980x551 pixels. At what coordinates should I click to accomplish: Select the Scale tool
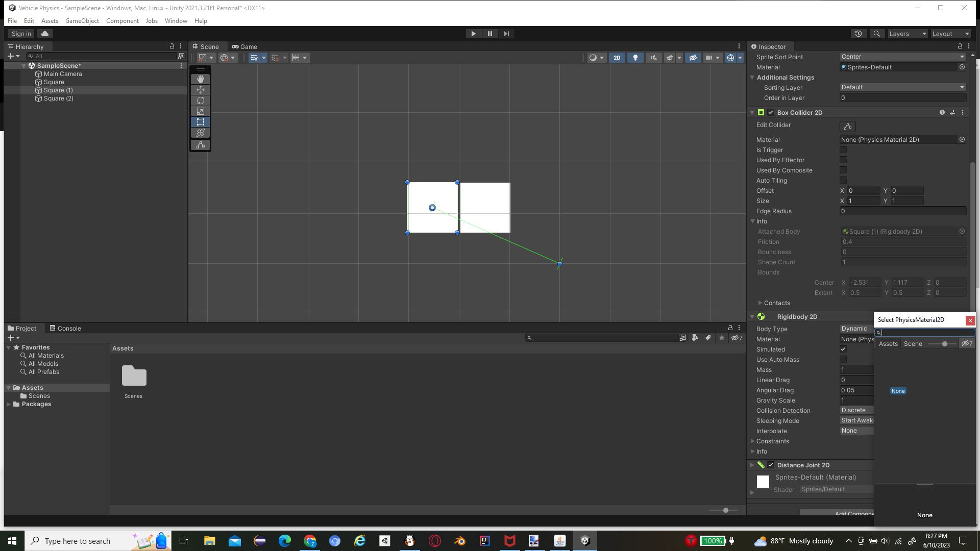(200, 111)
